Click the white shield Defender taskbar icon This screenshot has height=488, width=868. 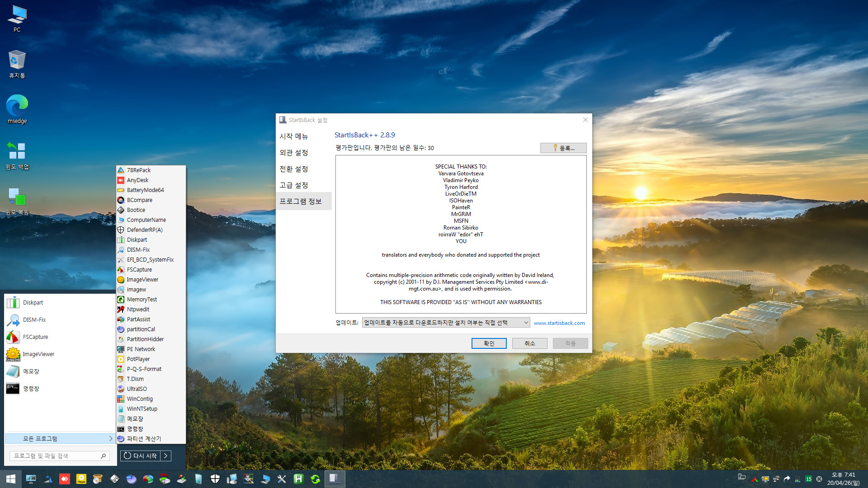click(215, 479)
